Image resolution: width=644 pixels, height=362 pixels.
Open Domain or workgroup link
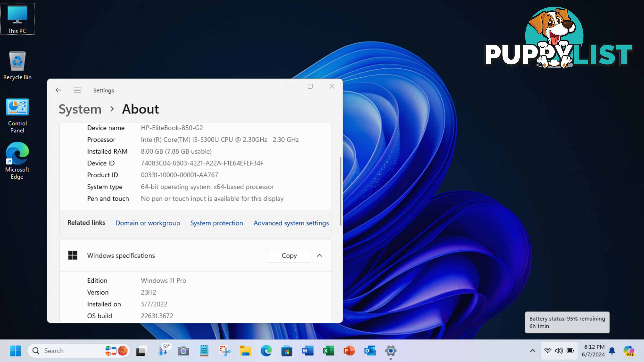[148, 223]
